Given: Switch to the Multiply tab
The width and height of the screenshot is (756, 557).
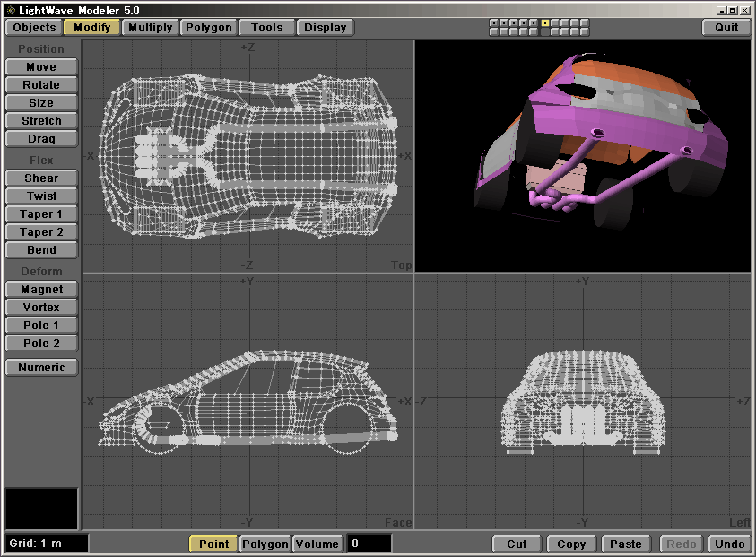Looking at the screenshot, I should 150,27.
